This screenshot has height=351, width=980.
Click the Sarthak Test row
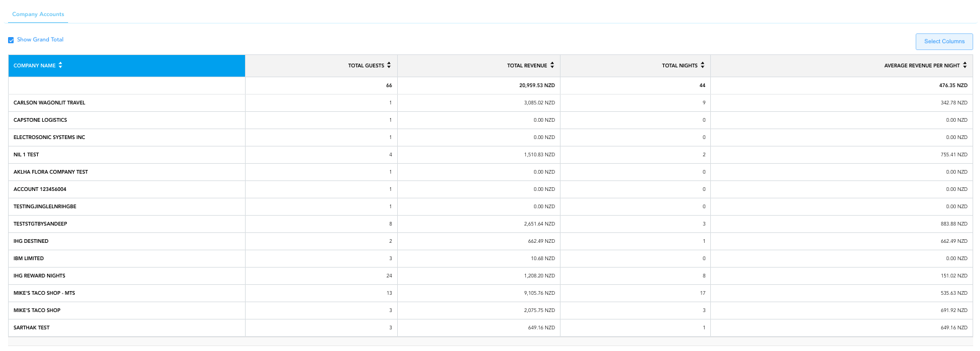point(32,328)
